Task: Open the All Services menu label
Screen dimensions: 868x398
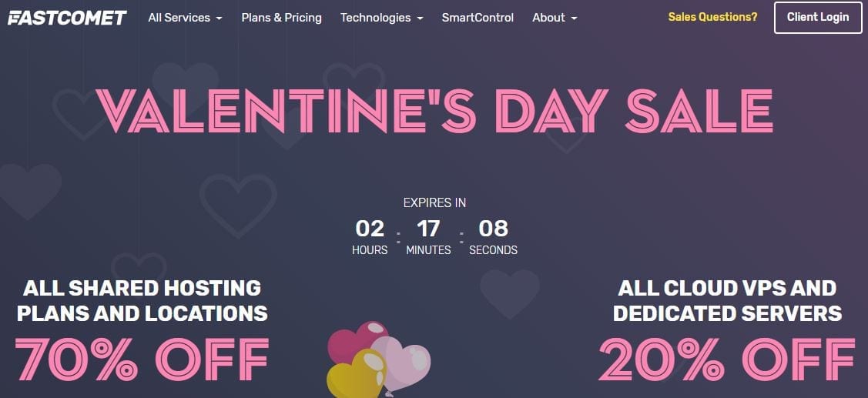Action: click(x=179, y=18)
